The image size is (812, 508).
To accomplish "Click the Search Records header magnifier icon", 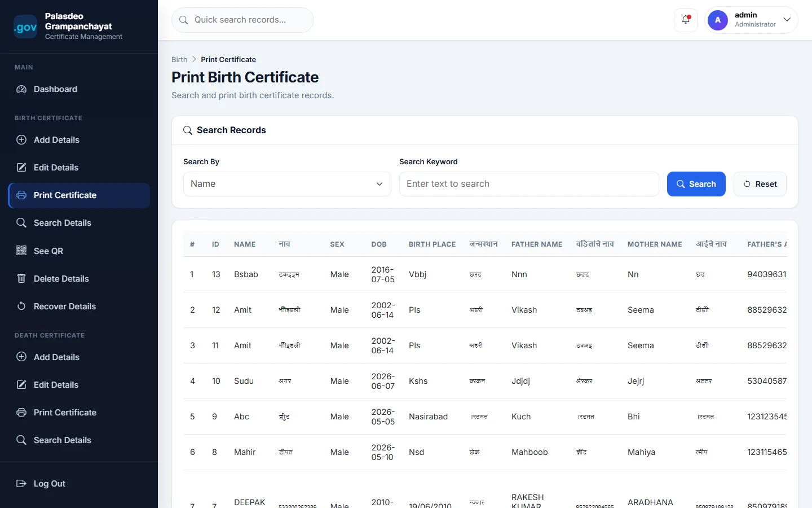I will (x=188, y=130).
